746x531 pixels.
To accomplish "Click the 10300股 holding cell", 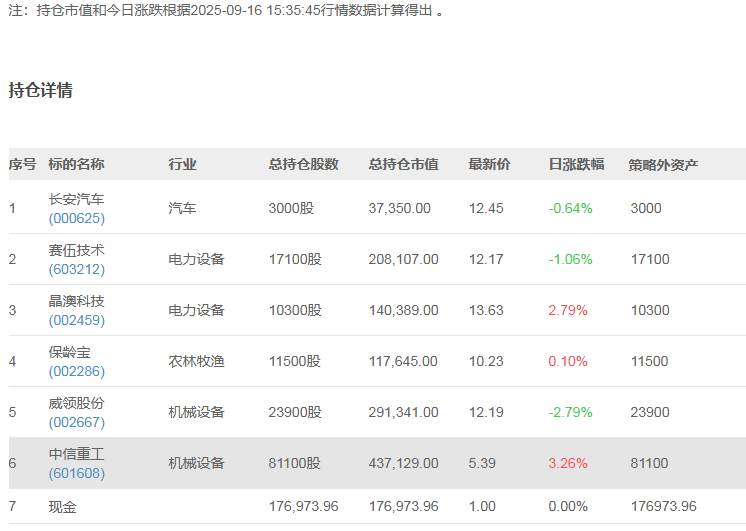I will click(x=295, y=310).
